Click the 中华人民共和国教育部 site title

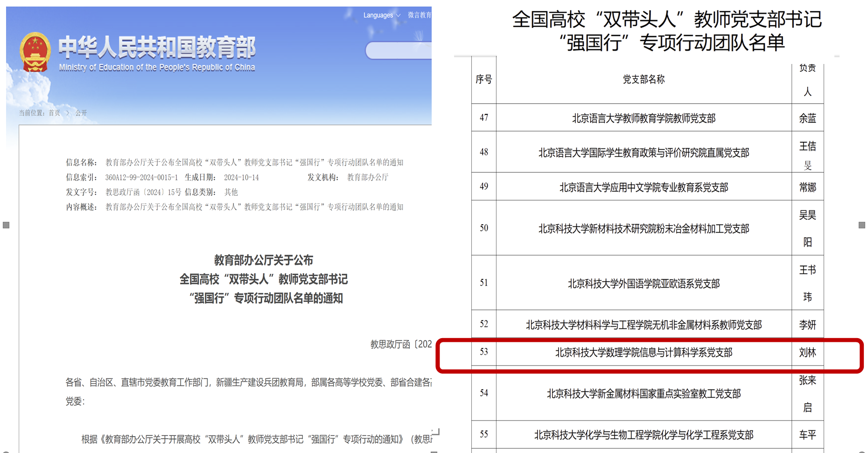point(157,48)
